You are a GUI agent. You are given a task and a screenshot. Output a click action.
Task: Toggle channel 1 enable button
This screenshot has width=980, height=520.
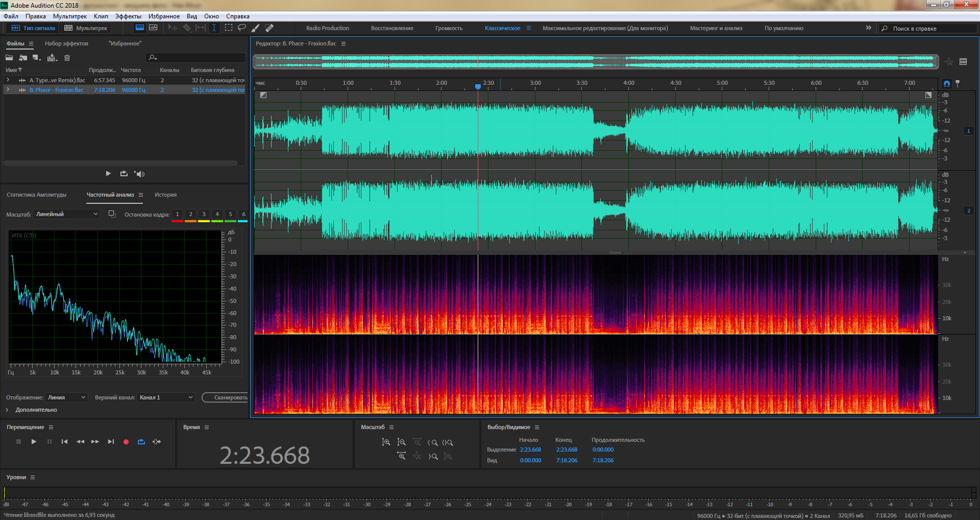tap(968, 131)
